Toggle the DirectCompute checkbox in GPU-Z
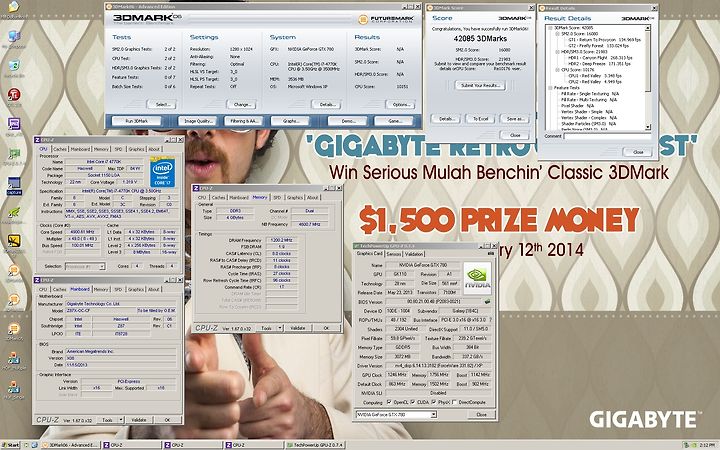This screenshot has width=720, height=450. [x=455, y=402]
